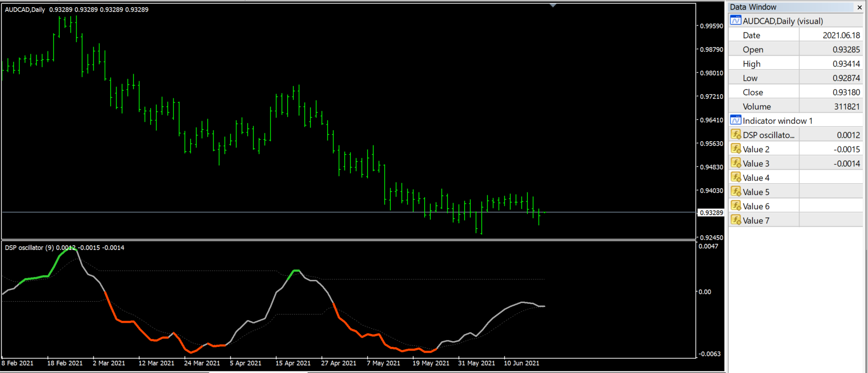The width and height of the screenshot is (868, 373).
Task: Click the Value 4 label
Action: (x=756, y=178)
